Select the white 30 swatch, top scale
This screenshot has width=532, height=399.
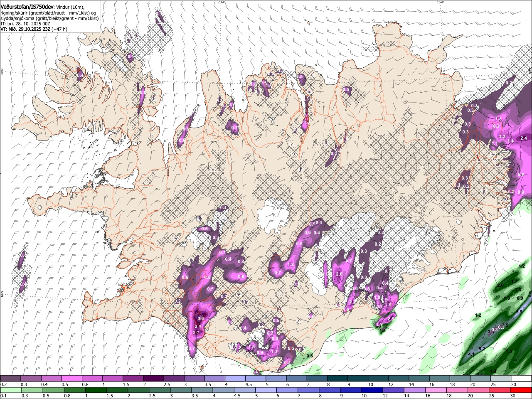point(522,378)
